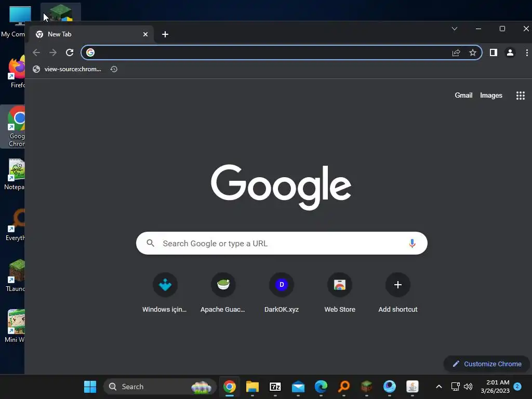This screenshot has width=532, height=399.
Task: Open the Chrome profile avatar menu
Action: [510, 52]
